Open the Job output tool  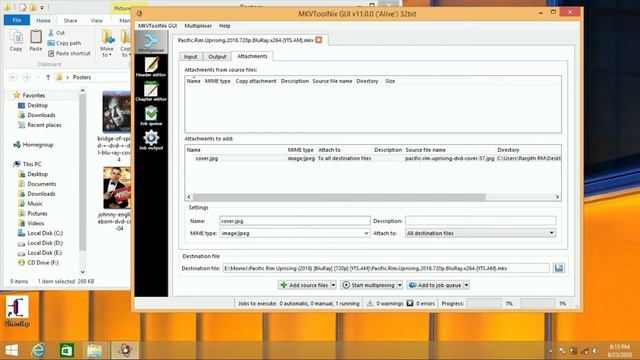click(x=151, y=140)
